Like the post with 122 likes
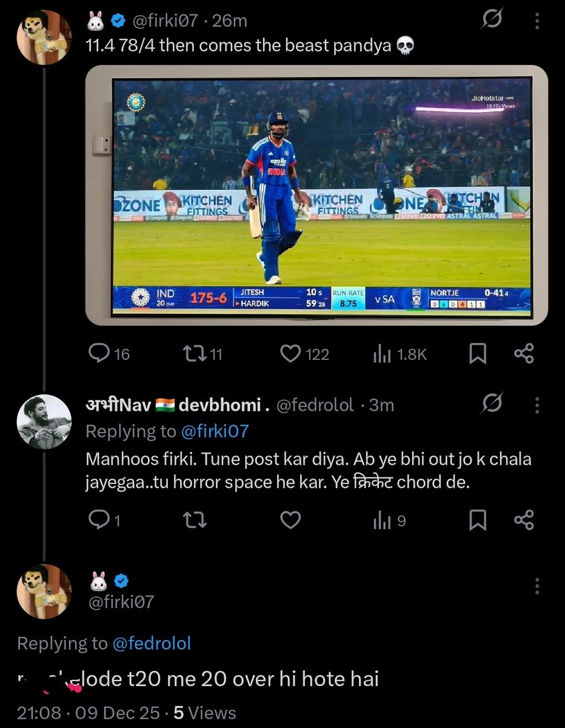Viewport: 565px width, 728px height. tap(305, 354)
